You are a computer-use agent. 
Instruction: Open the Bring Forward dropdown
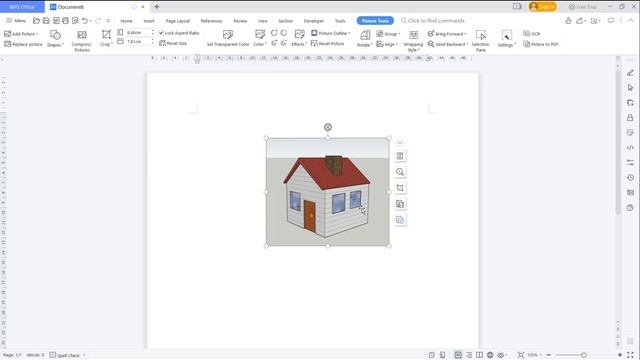tap(447, 34)
